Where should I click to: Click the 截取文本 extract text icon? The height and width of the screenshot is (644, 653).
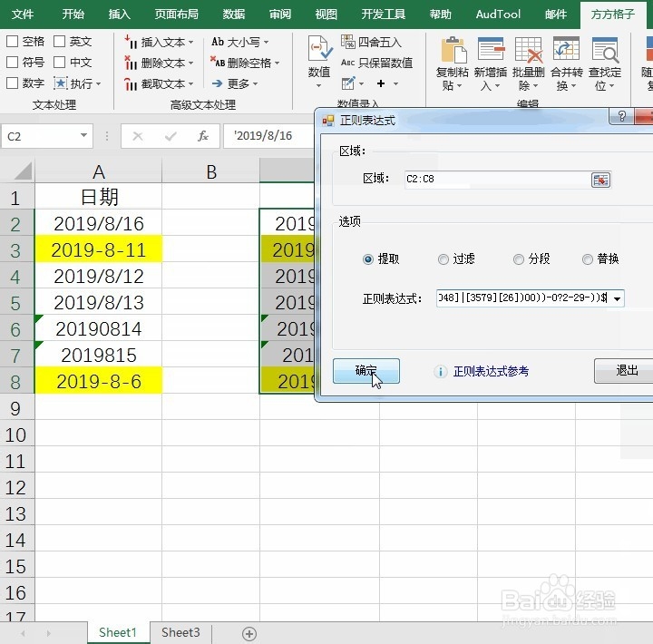click(131, 84)
